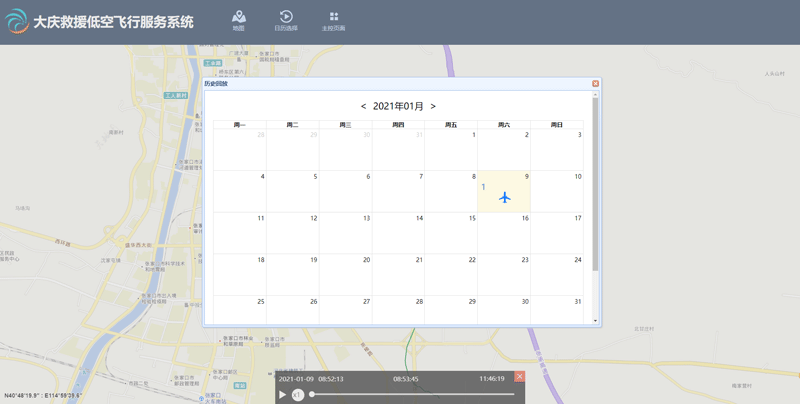Viewport: 800px width, 404px height.
Task: Click the 周一 column header
Action: click(x=239, y=125)
